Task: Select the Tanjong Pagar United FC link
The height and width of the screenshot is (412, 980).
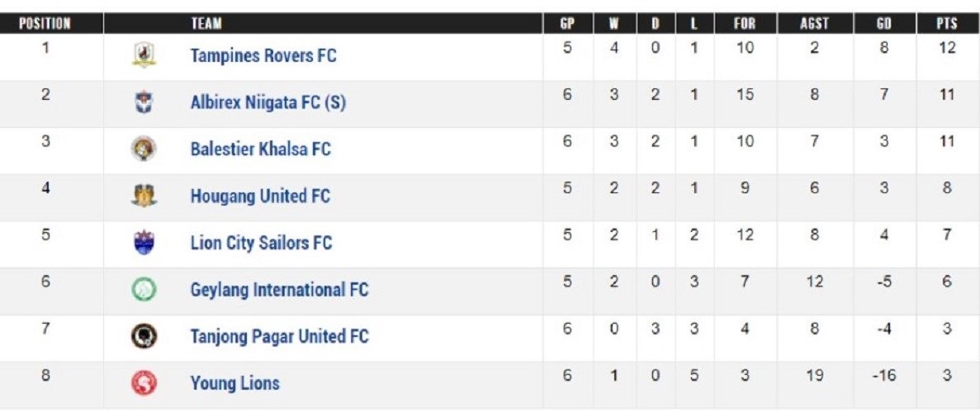Action: 279,337
